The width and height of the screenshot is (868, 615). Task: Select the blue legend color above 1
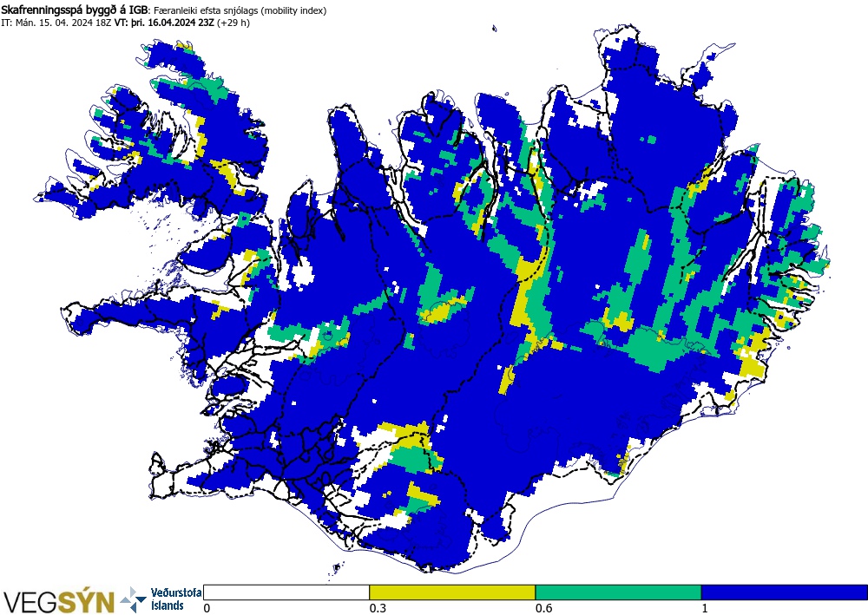785,592
